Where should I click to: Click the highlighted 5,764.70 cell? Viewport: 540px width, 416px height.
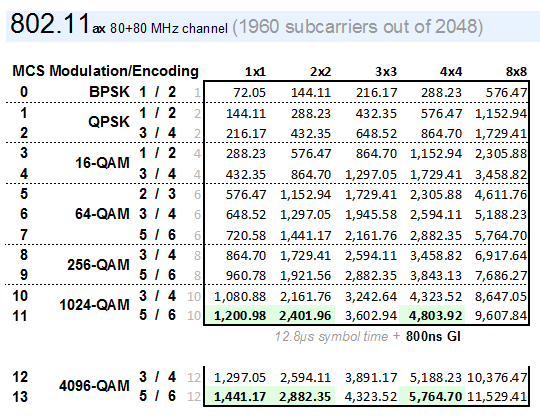point(435,397)
